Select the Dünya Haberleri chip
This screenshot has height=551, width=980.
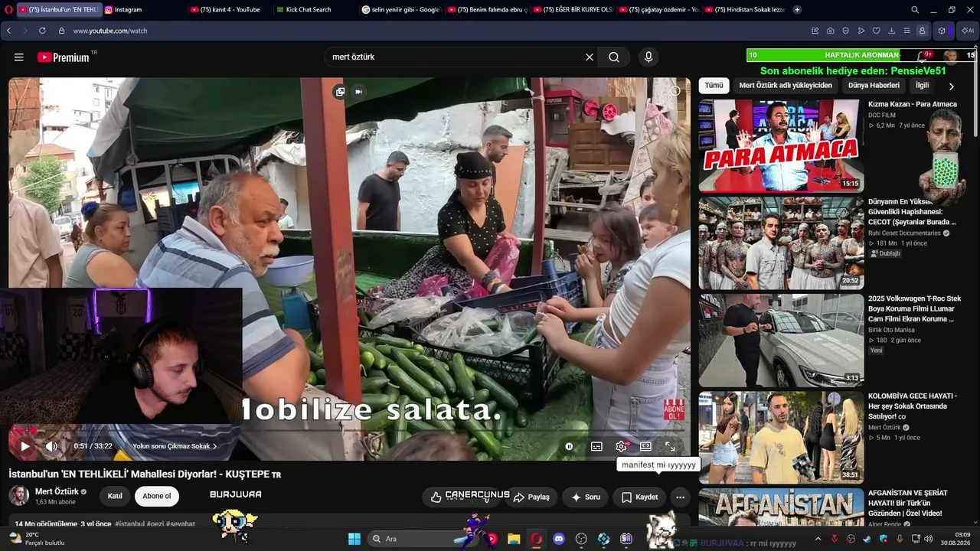click(874, 86)
